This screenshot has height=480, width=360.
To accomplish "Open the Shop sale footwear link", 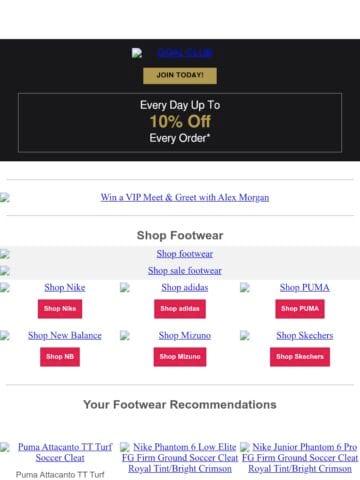I will [185, 271].
